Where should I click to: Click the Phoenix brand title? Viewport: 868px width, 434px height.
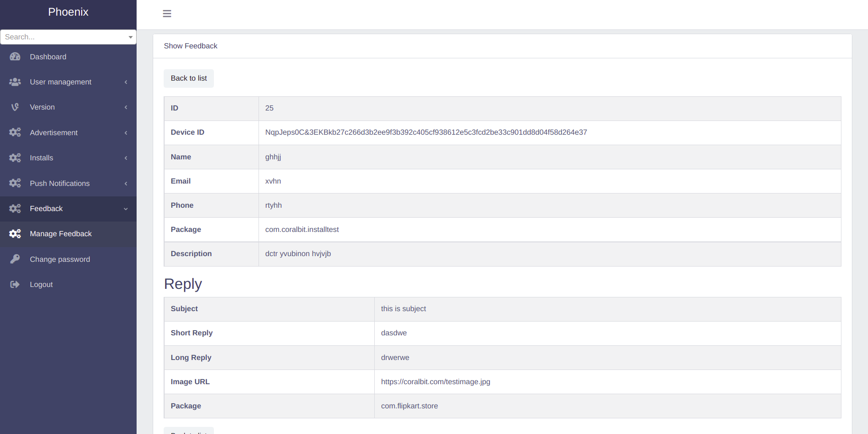[68, 12]
